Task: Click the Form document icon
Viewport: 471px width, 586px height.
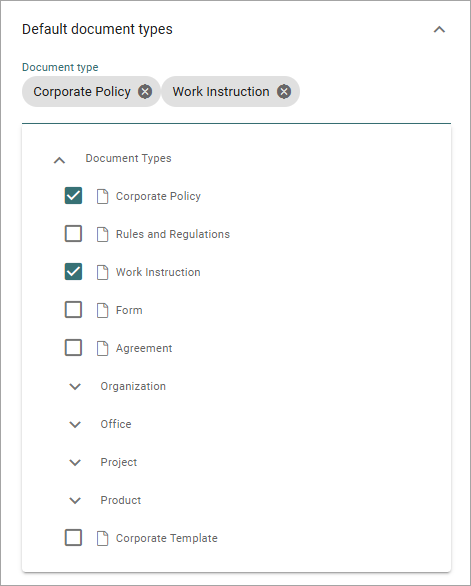Action: click(x=102, y=310)
